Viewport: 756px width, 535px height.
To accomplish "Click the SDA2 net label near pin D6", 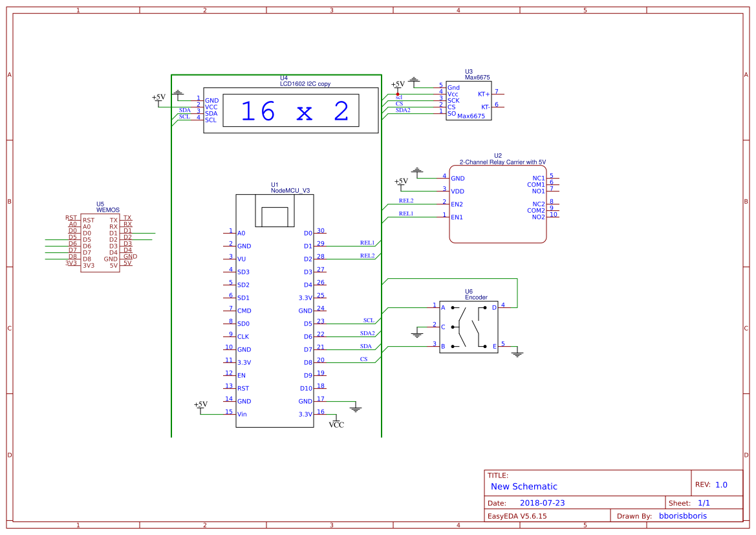I will 366,333.
